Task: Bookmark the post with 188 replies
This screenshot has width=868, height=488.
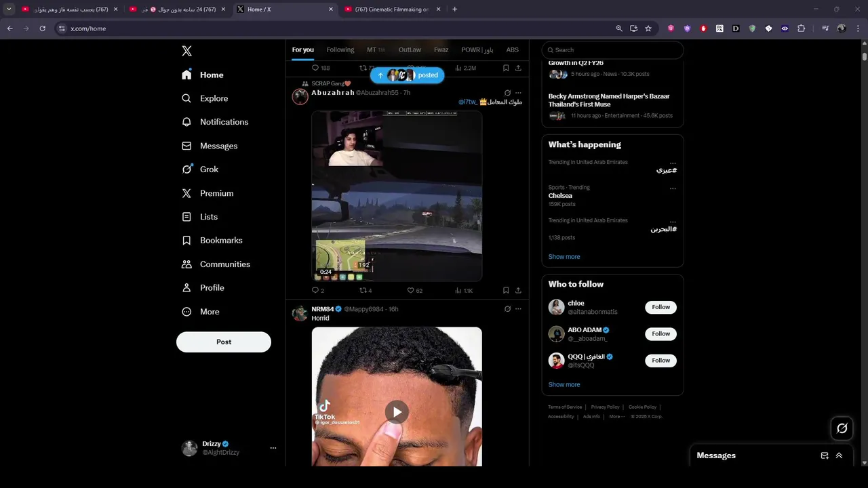Action: (x=506, y=68)
